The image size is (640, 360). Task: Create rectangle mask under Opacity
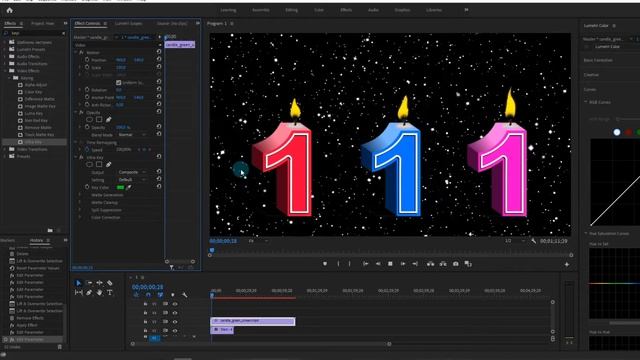pyautogui.click(x=99, y=120)
